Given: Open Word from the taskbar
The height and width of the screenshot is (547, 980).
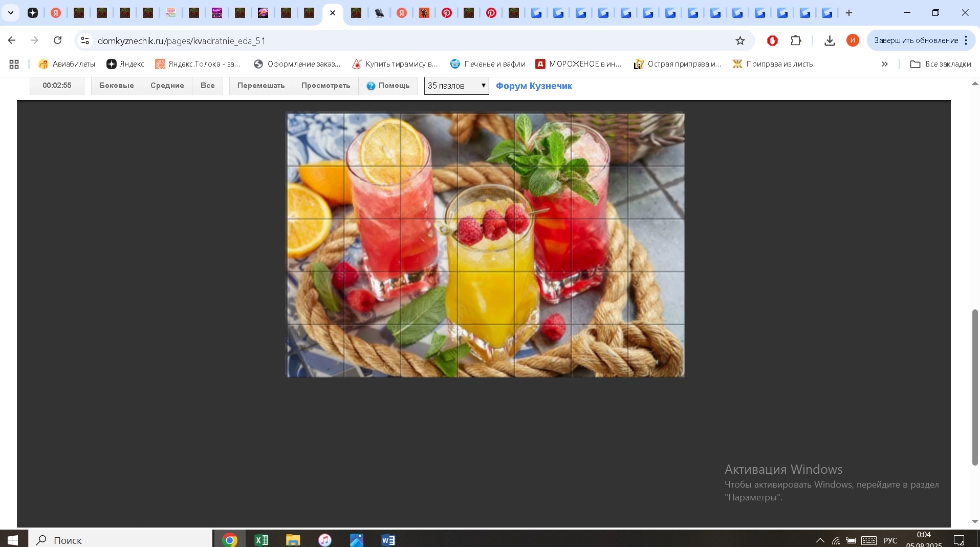Looking at the screenshot, I should 388,540.
